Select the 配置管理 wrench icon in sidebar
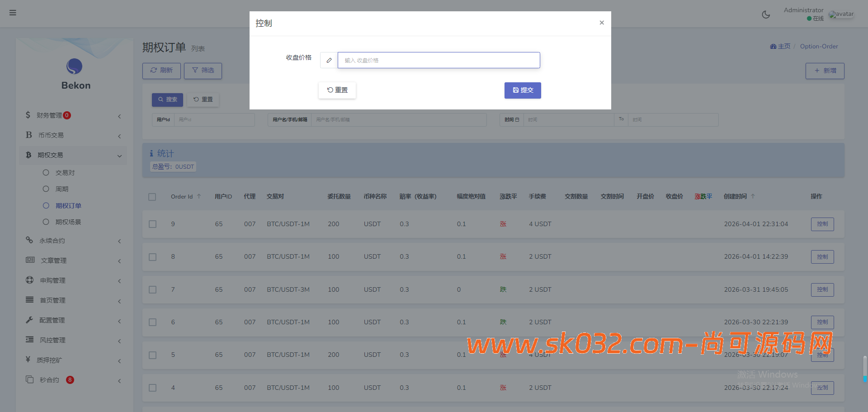 tap(29, 320)
